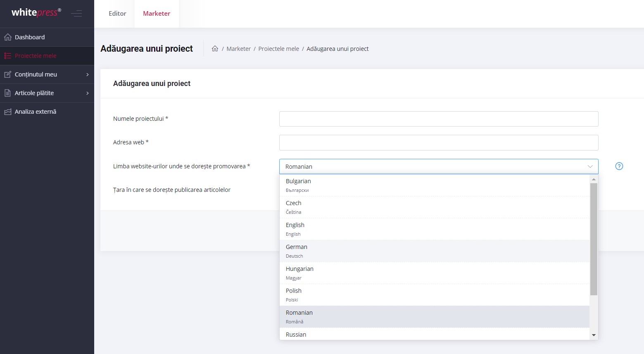Open Conținutul meu sidebar item
Image resolution: width=644 pixels, height=354 pixels.
[x=47, y=74]
